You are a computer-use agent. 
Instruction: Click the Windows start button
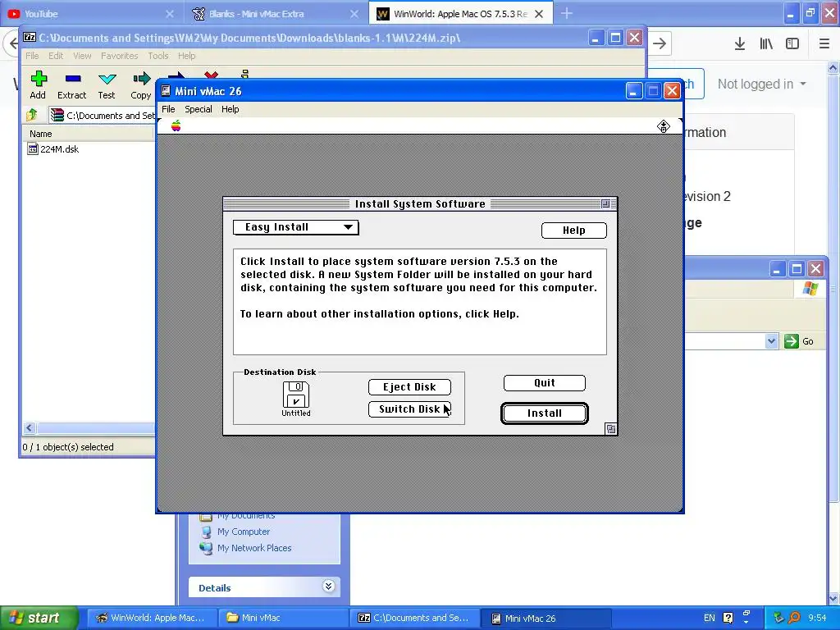[39, 619]
